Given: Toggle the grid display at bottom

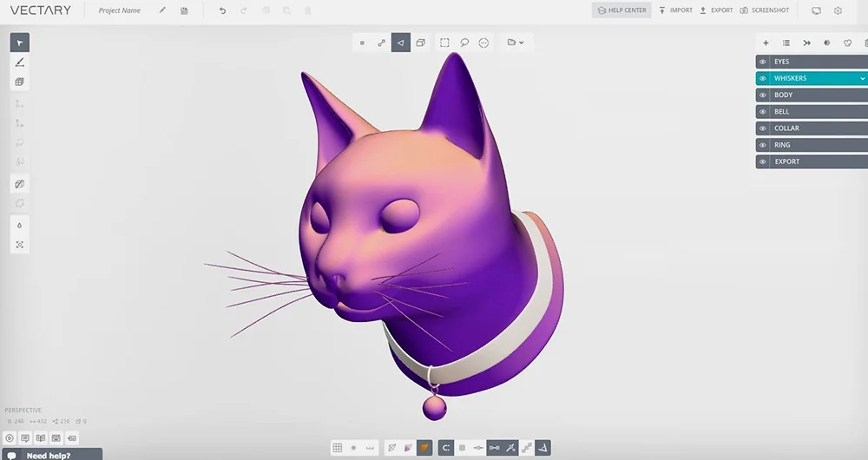Looking at the screenshot, I should (x=338, y=448).
